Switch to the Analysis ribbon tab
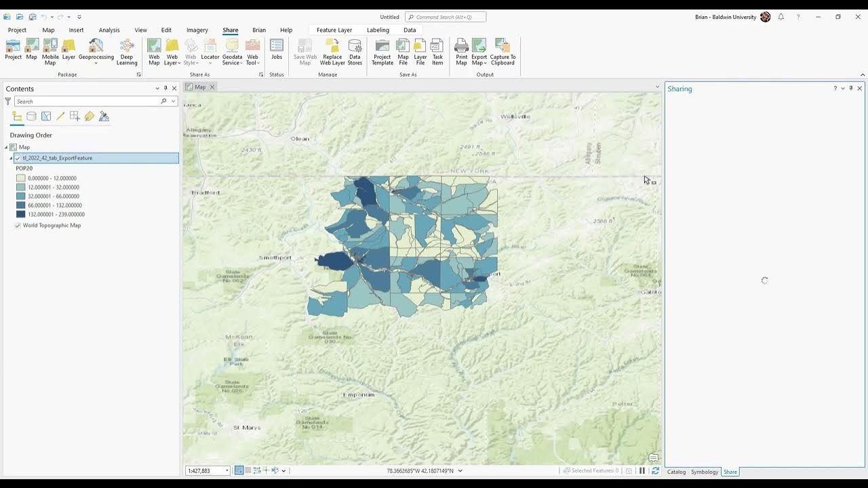 click(x=109, y=30)
